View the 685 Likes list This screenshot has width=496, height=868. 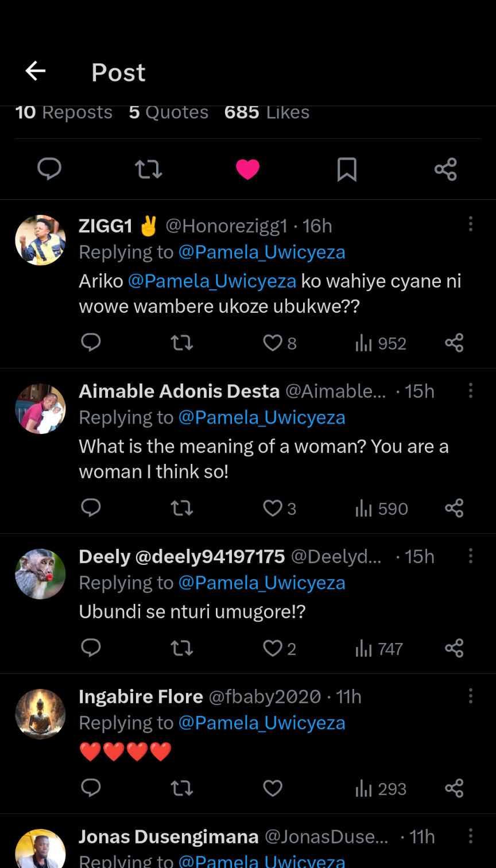tap(267, 112)
